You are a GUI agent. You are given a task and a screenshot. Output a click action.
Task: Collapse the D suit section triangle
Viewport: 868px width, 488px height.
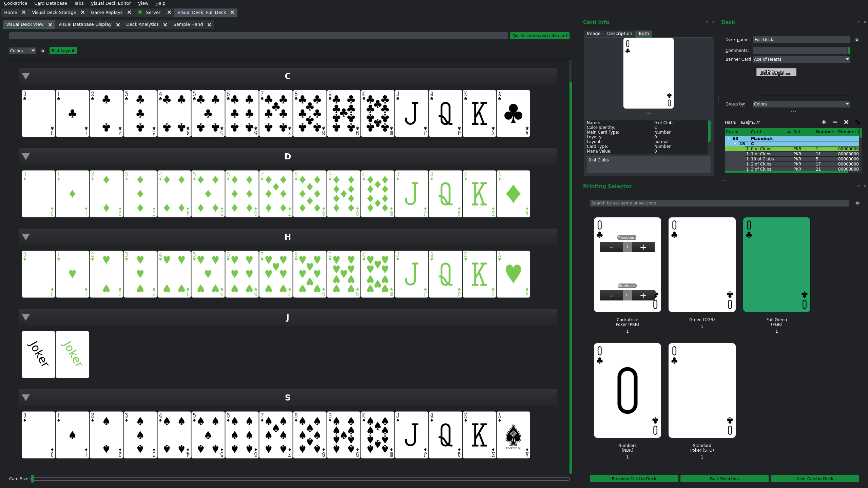26,156
